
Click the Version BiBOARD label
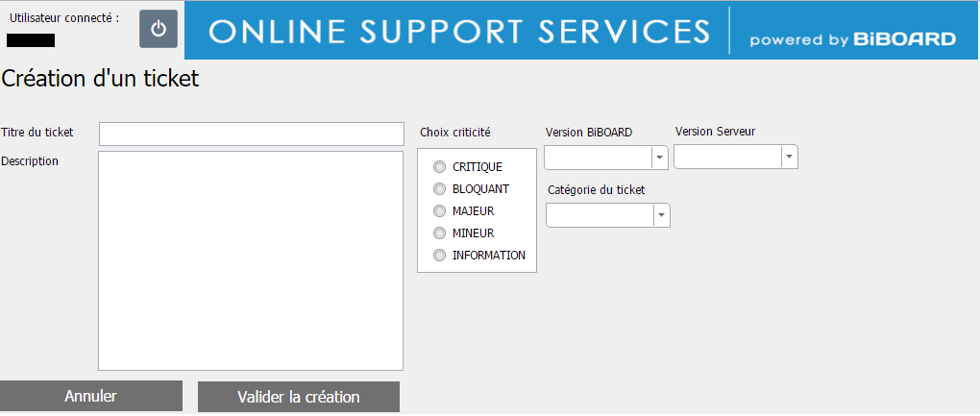pyautogui.click(x=589, y=132)
